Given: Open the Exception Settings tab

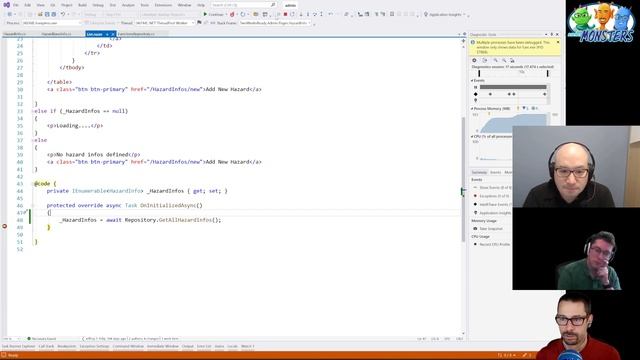Looking at the screenshot, I should point(94,347).
